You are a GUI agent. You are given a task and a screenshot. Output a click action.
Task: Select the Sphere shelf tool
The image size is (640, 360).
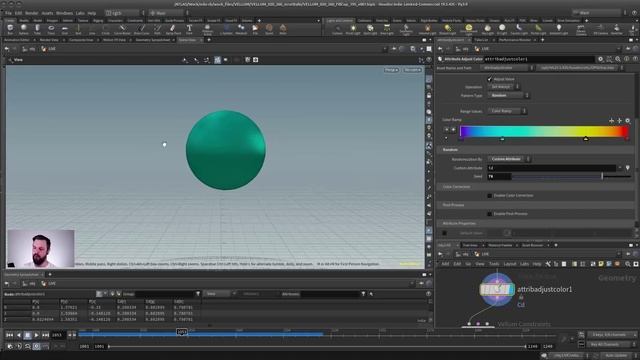coord(24,29)
